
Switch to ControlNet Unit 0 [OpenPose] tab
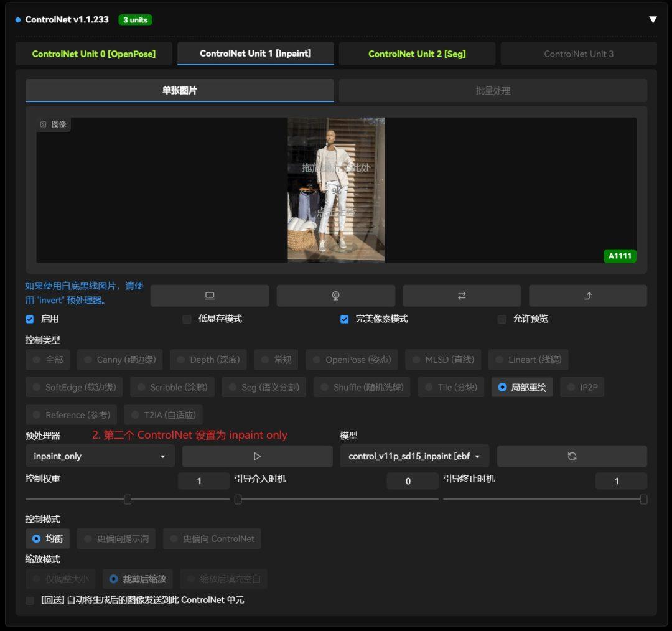[94, 54]
